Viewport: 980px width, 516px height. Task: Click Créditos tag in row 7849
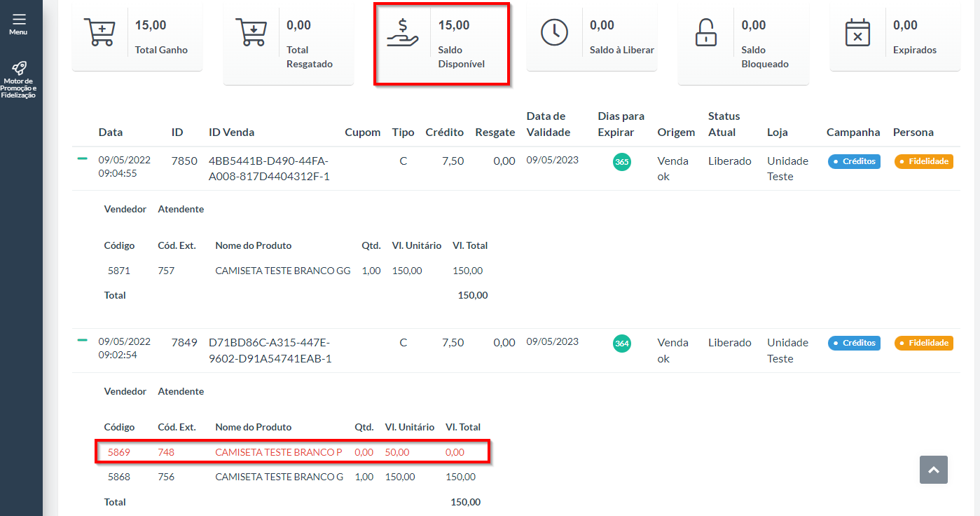(854, 343)
